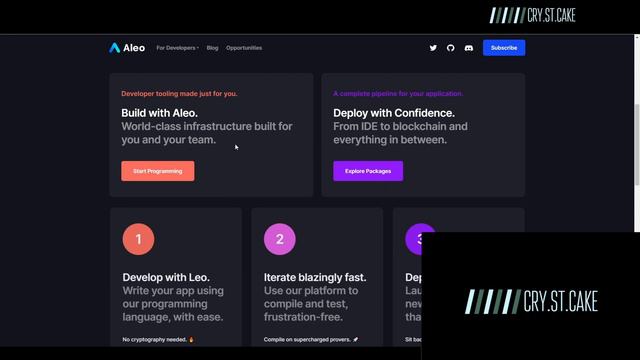Expand the For Developers dropdown

point(178,48)
